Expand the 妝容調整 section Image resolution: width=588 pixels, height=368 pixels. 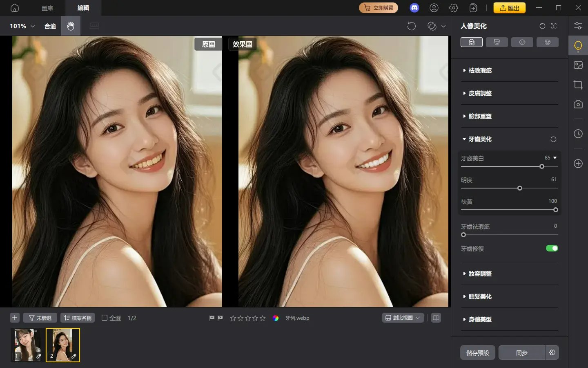480,274
